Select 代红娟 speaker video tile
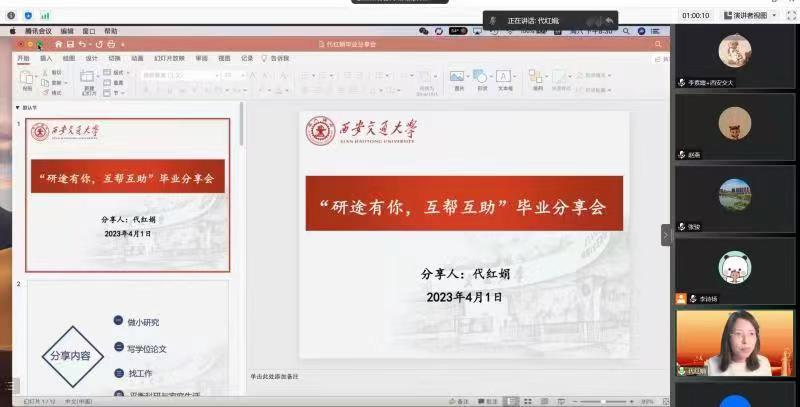The height and width of the screenshot is (407, 800). point(735,343)
